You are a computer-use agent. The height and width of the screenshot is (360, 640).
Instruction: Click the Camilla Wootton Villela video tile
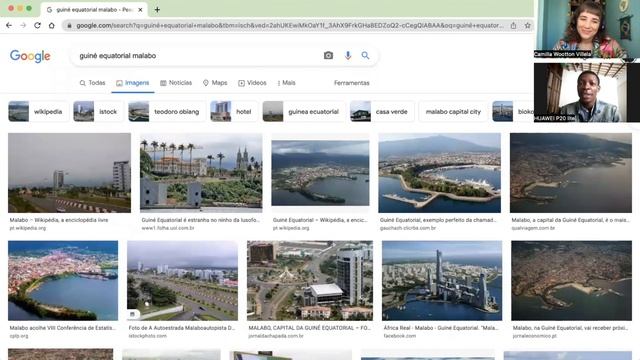tap(587, 29)
